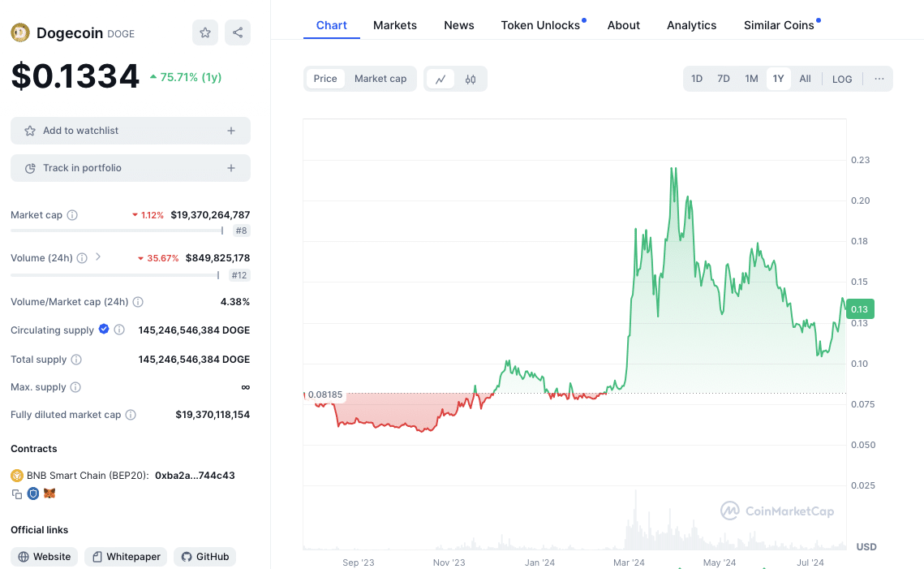
Task: Click the Dogecoin coin logo
Action: pyautogui.click(x=20, y=32)
